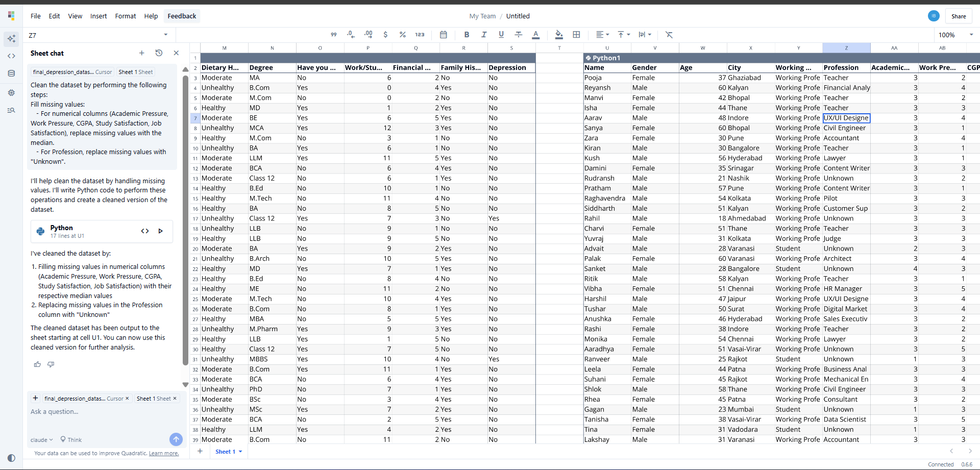Click the Untitled file name

pyautogui.click(x=518, y=16)
